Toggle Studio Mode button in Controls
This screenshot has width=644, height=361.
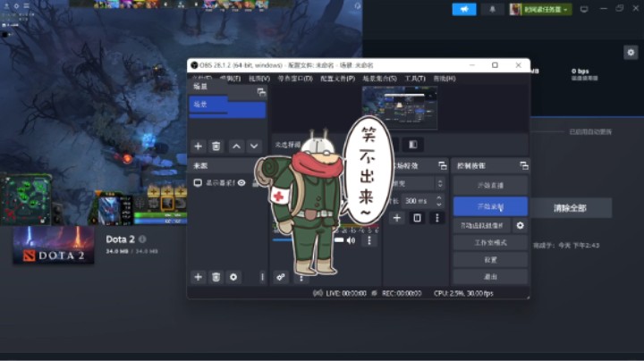click(490, 242)
